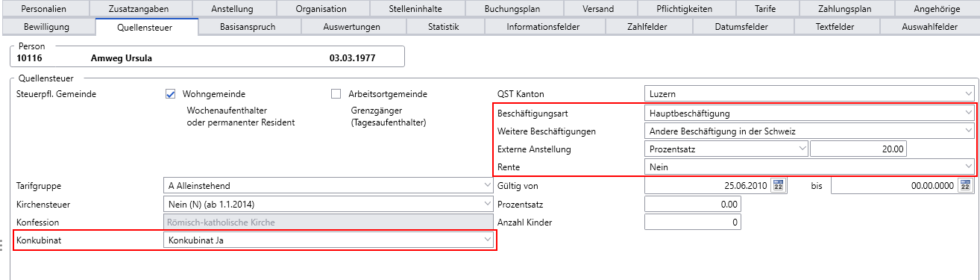Expand the Externe Anstellung Prozentsatz dropdown
This screenshot has height=280, width=980.
pos(726,149)
